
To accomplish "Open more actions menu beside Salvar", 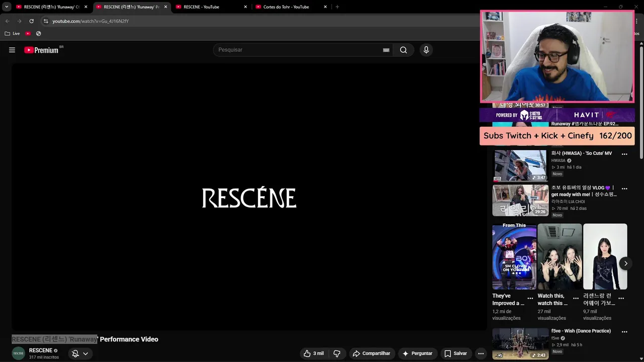I will tap(481, 353).
